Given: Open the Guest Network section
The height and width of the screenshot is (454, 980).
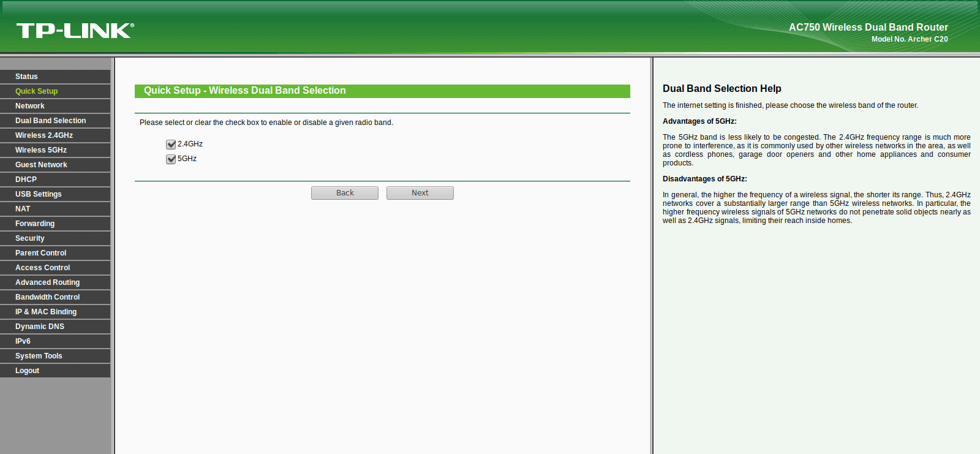Looking at the screenshot, I should pyautogui.click(x=55, y=165).
